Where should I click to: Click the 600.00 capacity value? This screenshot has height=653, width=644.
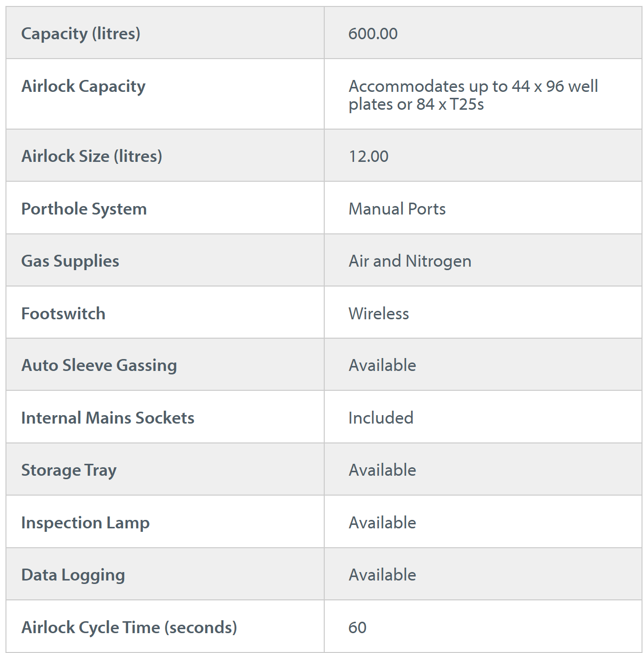tap(373, 34)
